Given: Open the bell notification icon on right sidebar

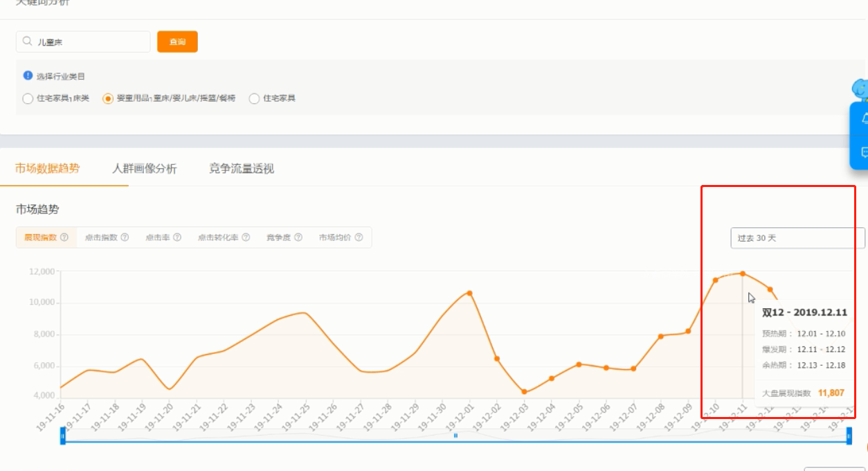Looking at the screenshot, I should (863, 119).
